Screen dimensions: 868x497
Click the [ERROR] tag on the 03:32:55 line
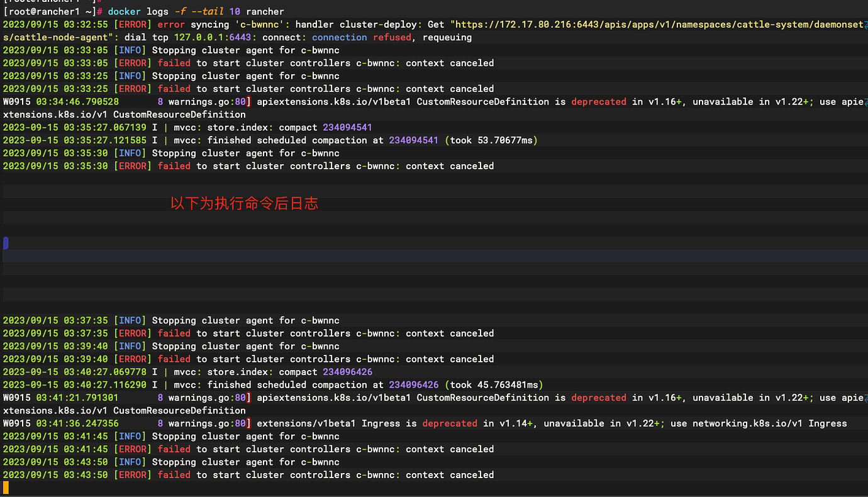133,25
